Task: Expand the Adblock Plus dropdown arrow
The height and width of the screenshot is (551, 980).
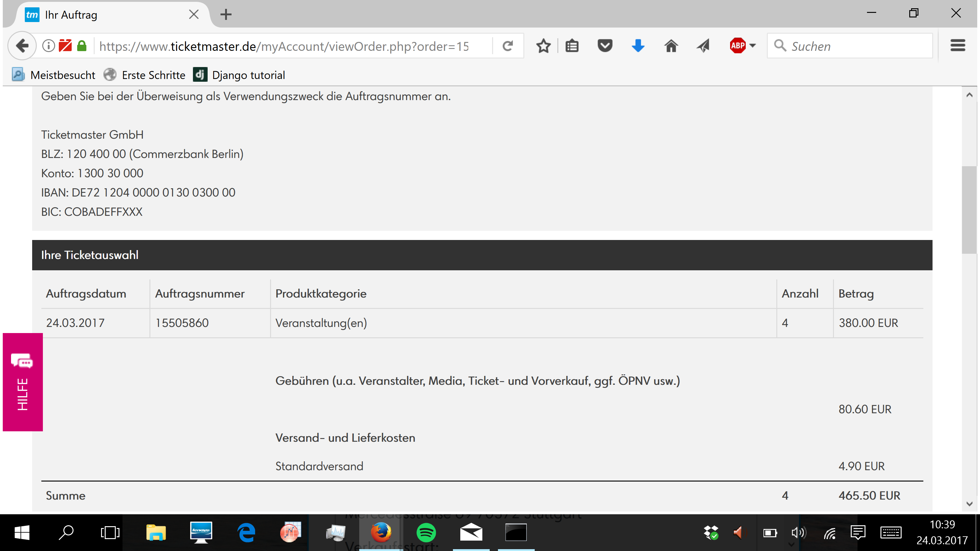Action: pyautogui.click(x=752, y=46)
